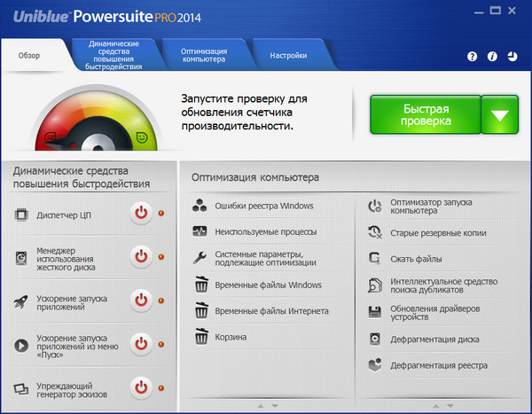Minimize the Powersuite window
This screenshot has height=414, width=532.
coord(479,12)
